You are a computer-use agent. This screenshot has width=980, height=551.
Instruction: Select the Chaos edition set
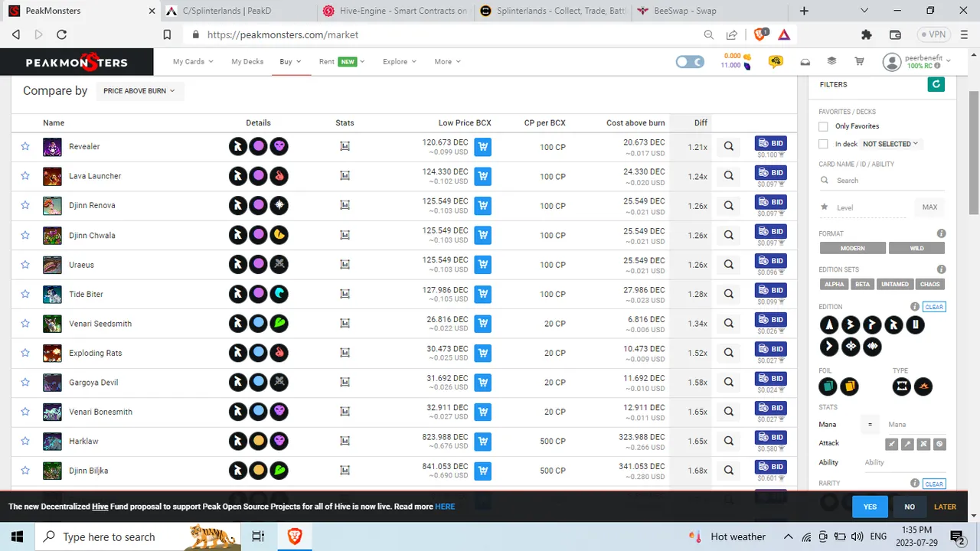point(930,284)
